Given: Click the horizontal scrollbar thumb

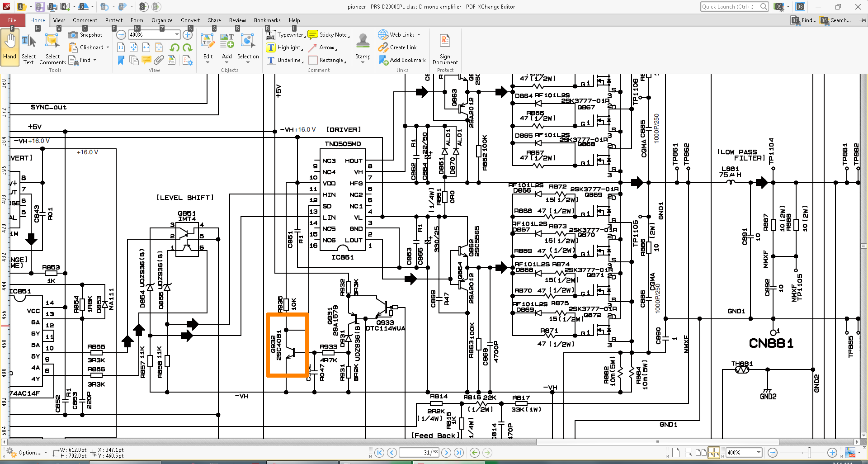Looking at the screenshot, I should 657,442.
